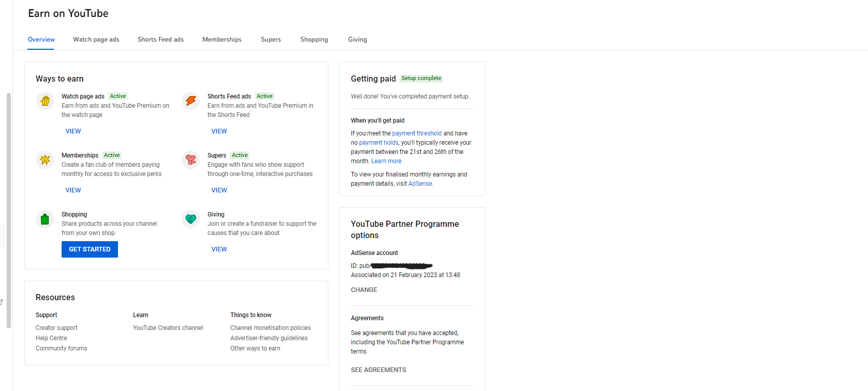Click the Support column header
868x391 pixels.
(x=46, y=315)
